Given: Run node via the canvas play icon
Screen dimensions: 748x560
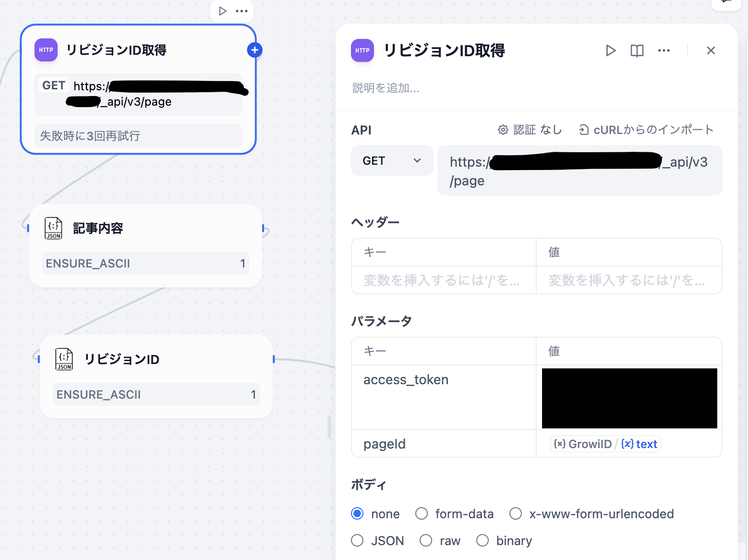Looking at the screenshot, I should (x=222, y=11).
